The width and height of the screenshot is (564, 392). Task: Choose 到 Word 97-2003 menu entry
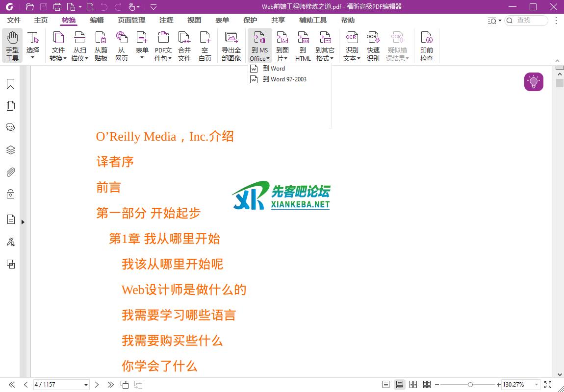(284, 79)
